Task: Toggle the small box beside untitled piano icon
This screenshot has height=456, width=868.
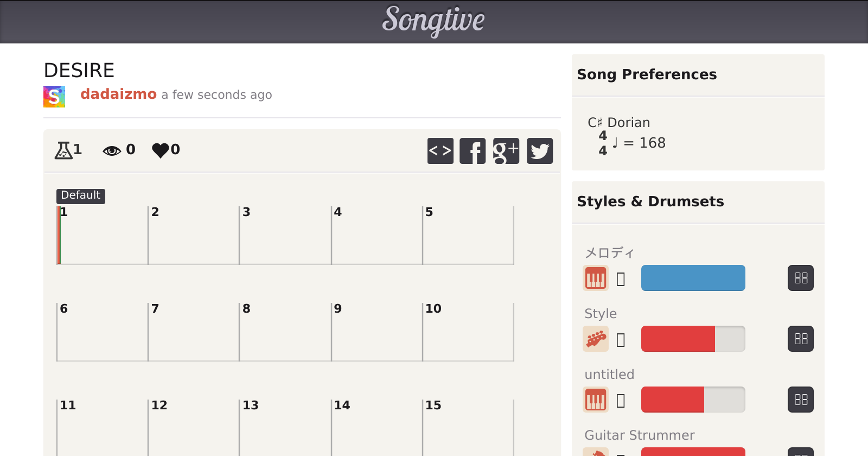Action: coord(621,401)
